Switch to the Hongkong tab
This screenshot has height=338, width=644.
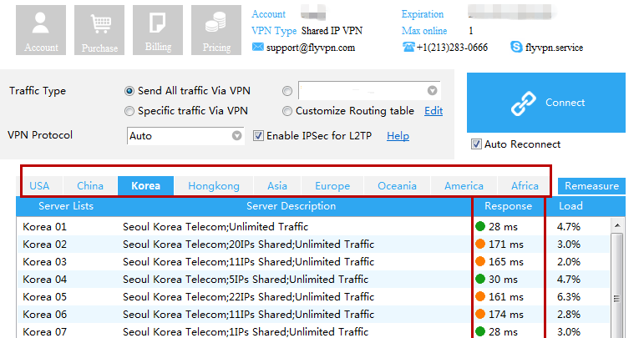(214, 186)
